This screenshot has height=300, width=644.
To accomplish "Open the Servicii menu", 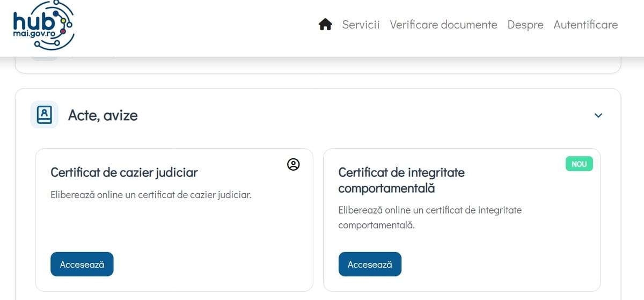I will click(361, 25).
